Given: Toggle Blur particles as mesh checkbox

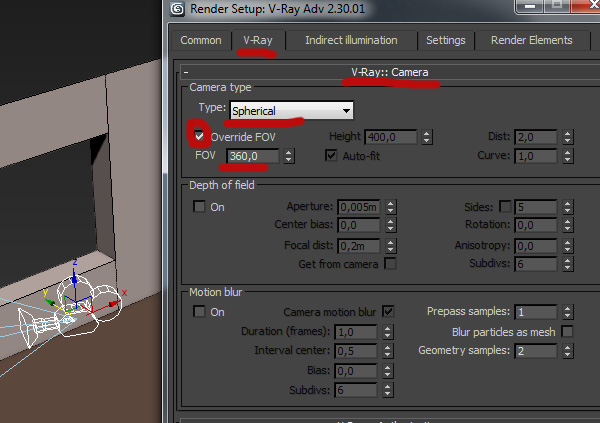Looking at the screenshot, I should point(567,331).
